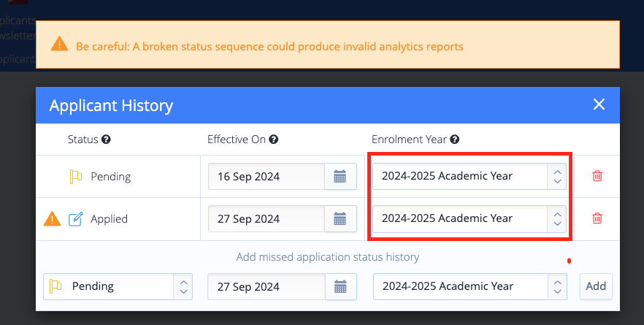644x325 pixels.
Task: Open calendar picker in the add-history row
Action: coord(340,286)
